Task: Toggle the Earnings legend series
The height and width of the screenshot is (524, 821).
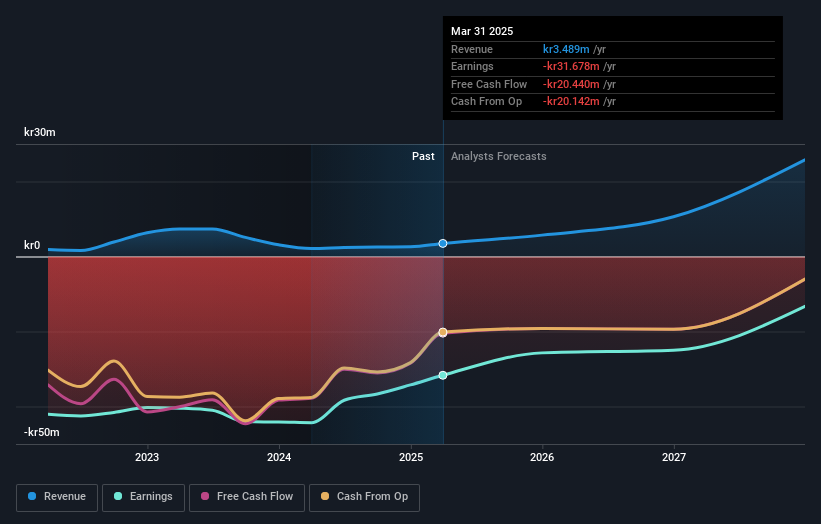Action: tap(143, 497)
